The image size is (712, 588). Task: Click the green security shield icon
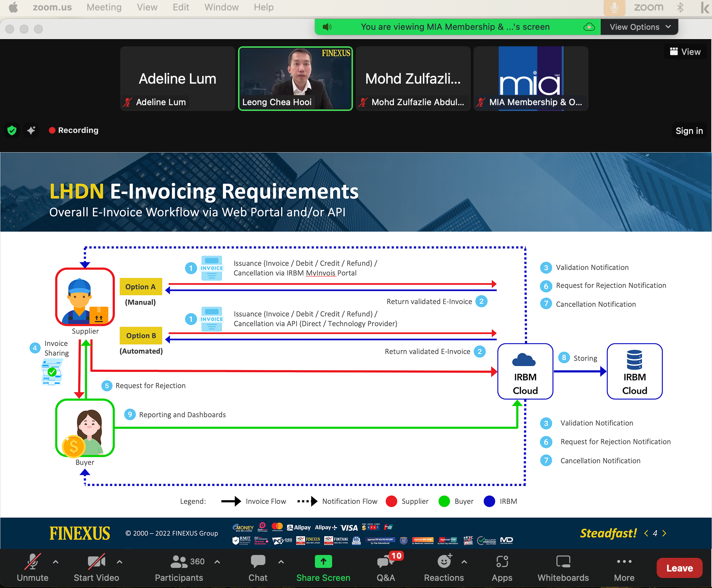(x=11, y=130)
